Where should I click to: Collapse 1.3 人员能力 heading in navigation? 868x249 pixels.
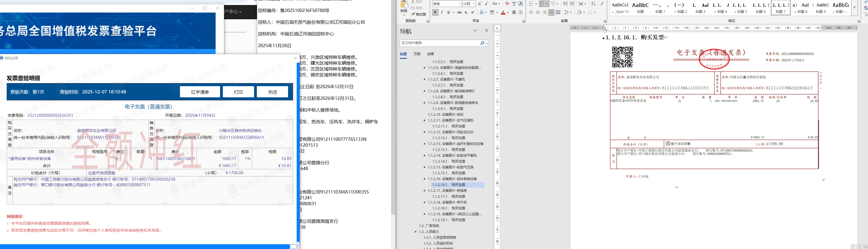click(415, 231)
